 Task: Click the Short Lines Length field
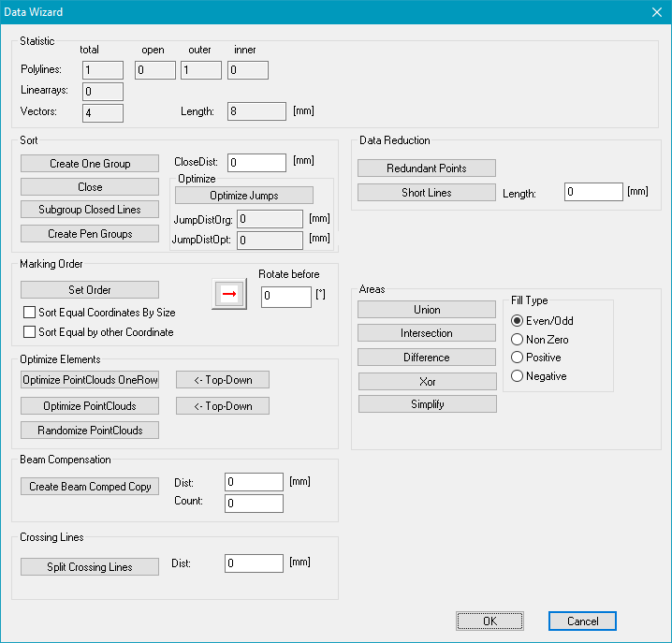(593, 192)
